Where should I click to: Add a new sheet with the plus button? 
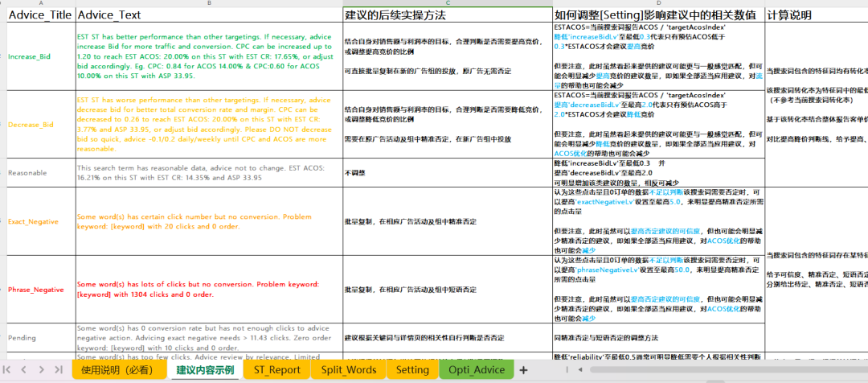tap(523, 369)
